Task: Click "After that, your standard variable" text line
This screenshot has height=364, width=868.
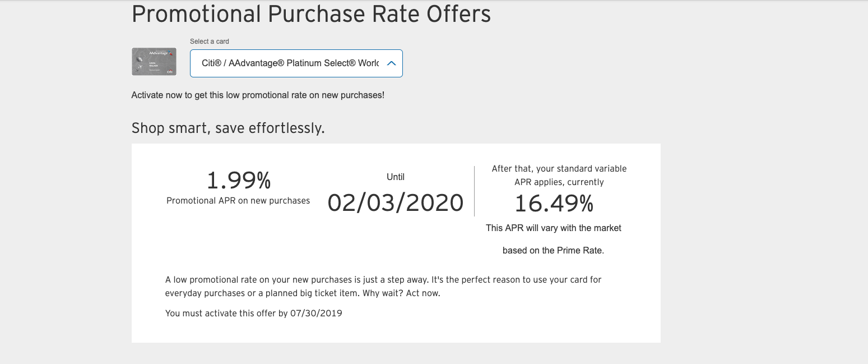Action: point(559,169)
